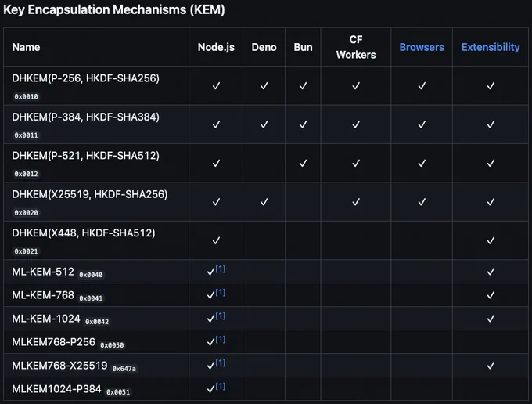
Task: Select the MLKEM768-X25519 row name
Action: point(59,366)
